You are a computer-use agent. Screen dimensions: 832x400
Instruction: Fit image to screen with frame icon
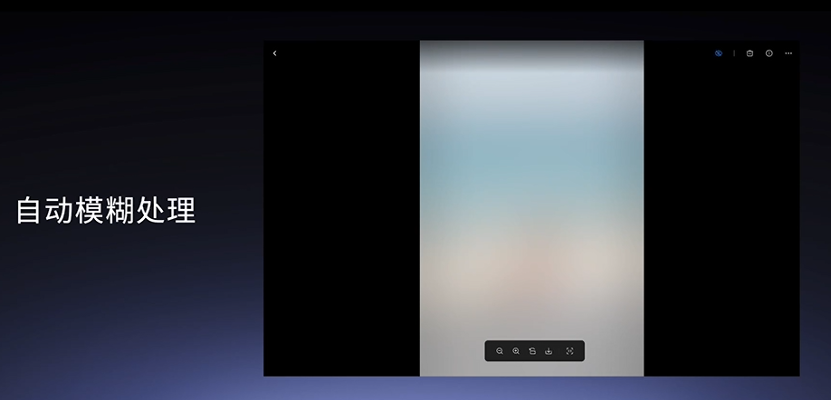pos(570,351)
